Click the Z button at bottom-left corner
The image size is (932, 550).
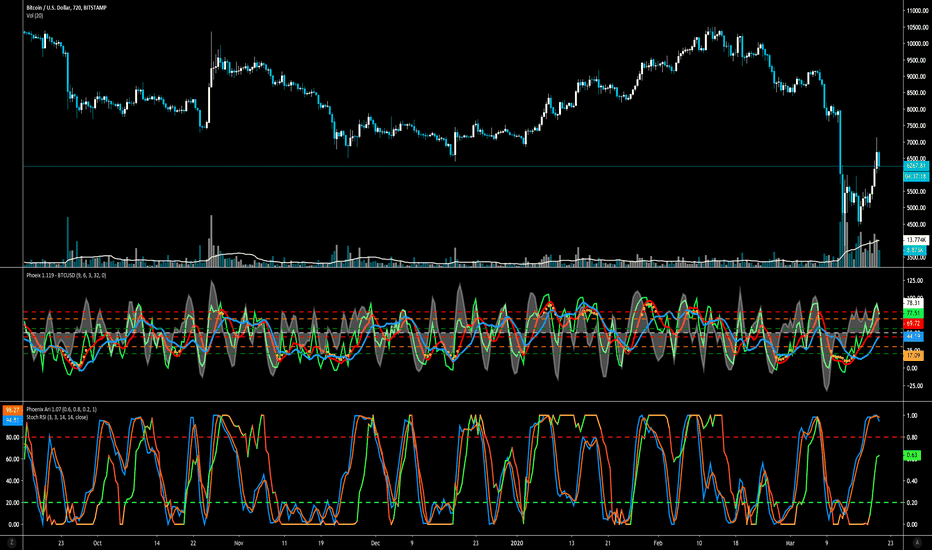[x=11, y=543]
